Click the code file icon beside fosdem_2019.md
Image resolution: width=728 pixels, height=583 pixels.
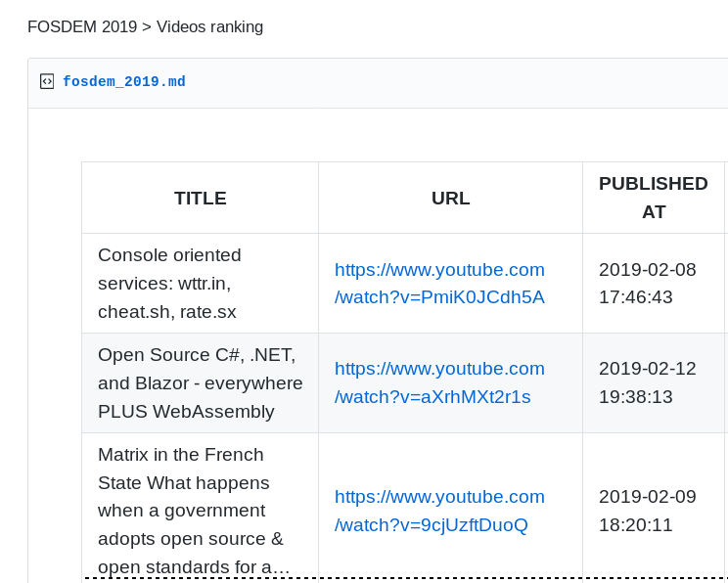pyautogui.click(x=47, y=81)
